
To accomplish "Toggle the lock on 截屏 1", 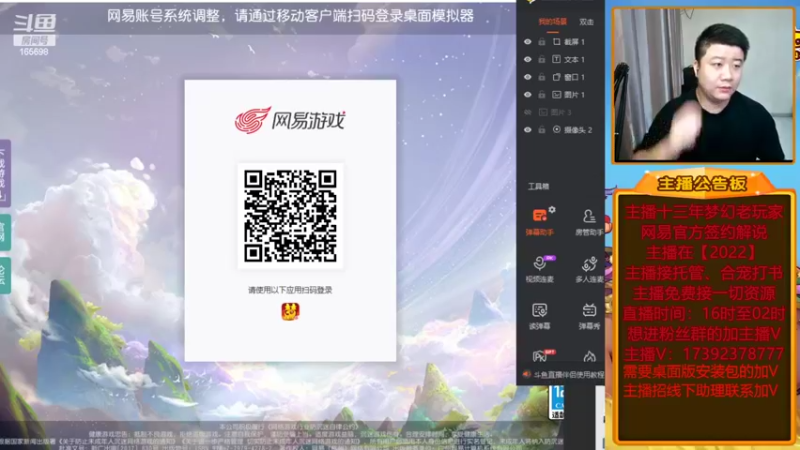I will (542, 42).
